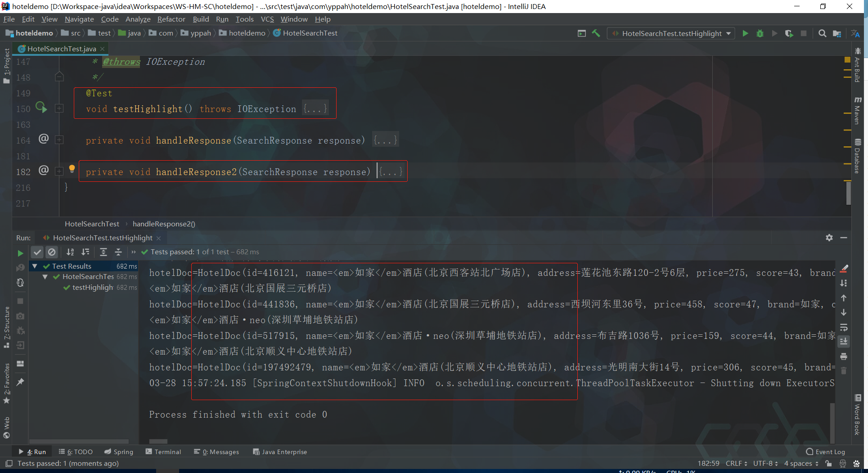The height and width of the screenshot is (473, 868).
Task: Toggle the inspector hat icon in status bar
Action: click(x=843, y=464)
